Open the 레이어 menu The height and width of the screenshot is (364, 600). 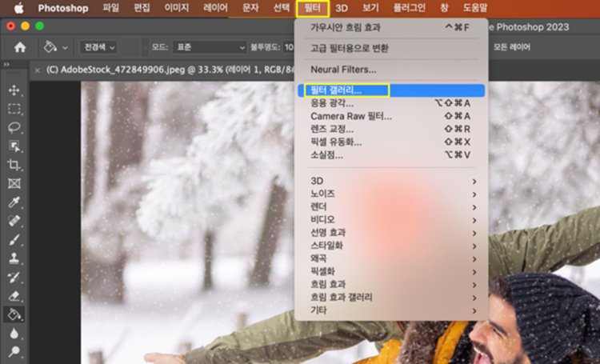coord(215,8)
